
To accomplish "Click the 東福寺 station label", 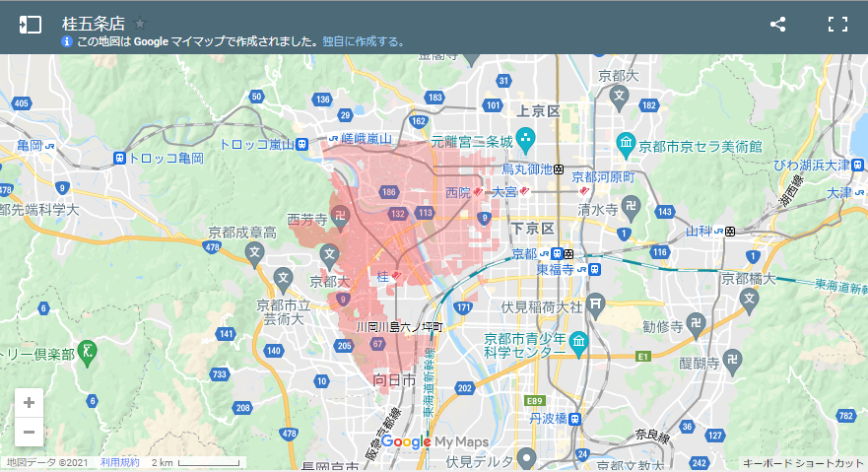I will [556, 269].
